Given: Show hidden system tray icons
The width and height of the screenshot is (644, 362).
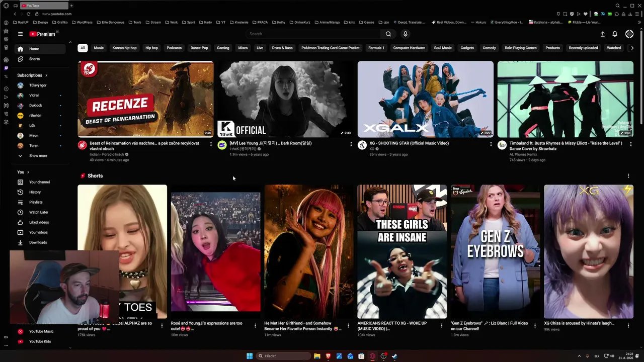Looking at the screenshot, I should pos(579,356).
